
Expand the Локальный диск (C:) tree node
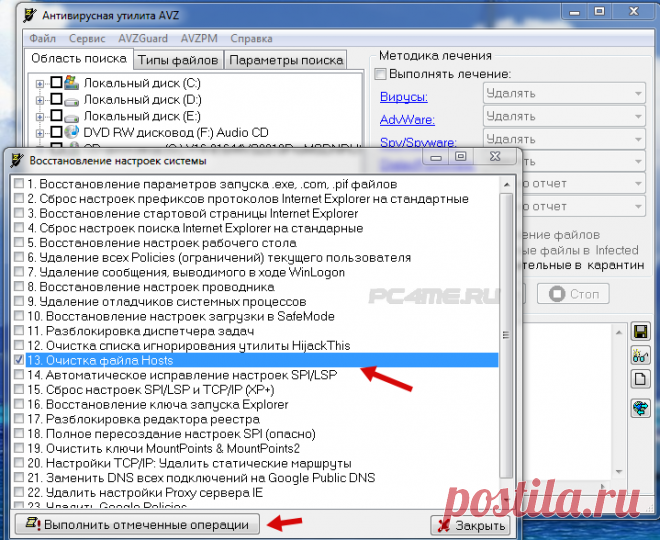click(40, 83)
